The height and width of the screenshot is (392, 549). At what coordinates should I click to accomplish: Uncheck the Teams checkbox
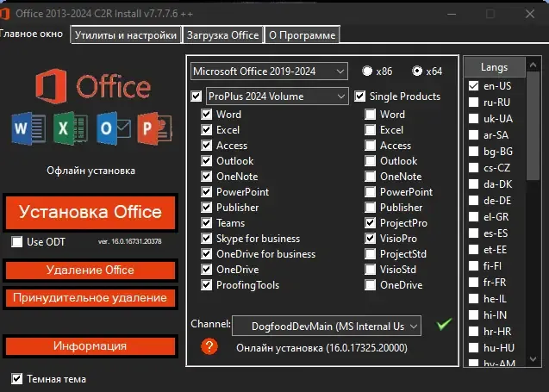207,222
